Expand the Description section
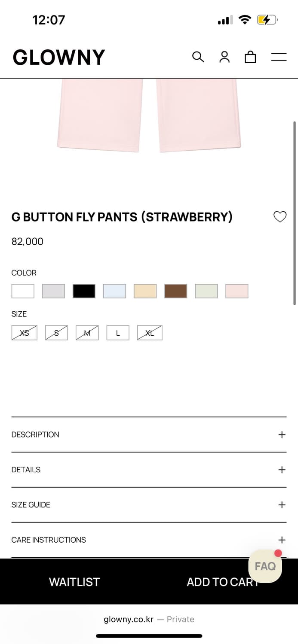Image resolution: width=298 pixels, height=644 pixels. point(149,434)
